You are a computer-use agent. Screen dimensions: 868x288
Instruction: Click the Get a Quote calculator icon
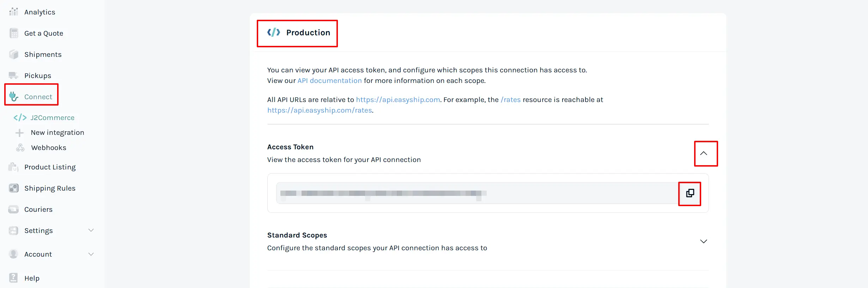tap(13, 33)
